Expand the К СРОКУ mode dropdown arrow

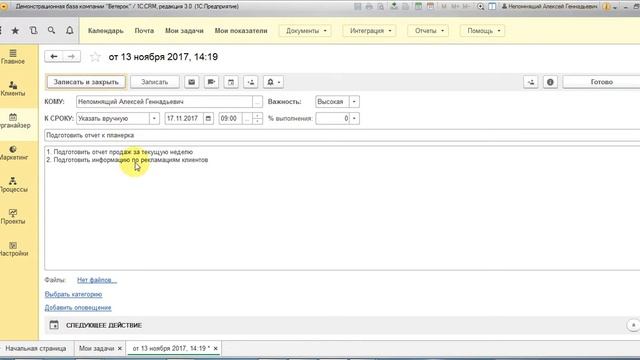tap(154, 118)
